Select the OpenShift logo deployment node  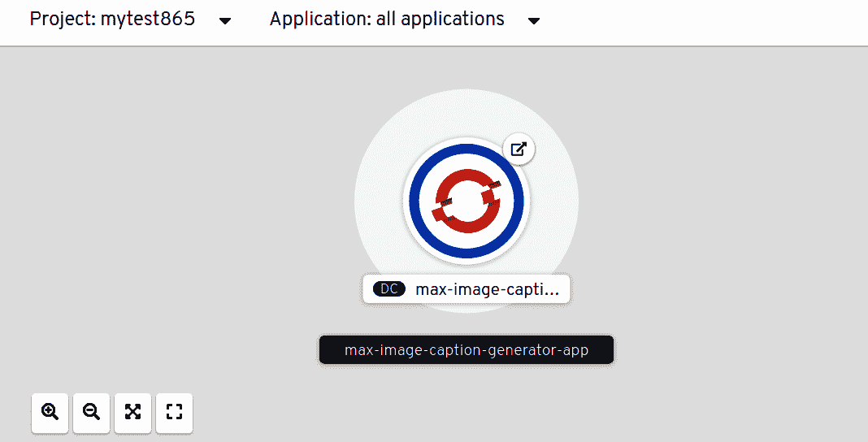pos(467,201)
